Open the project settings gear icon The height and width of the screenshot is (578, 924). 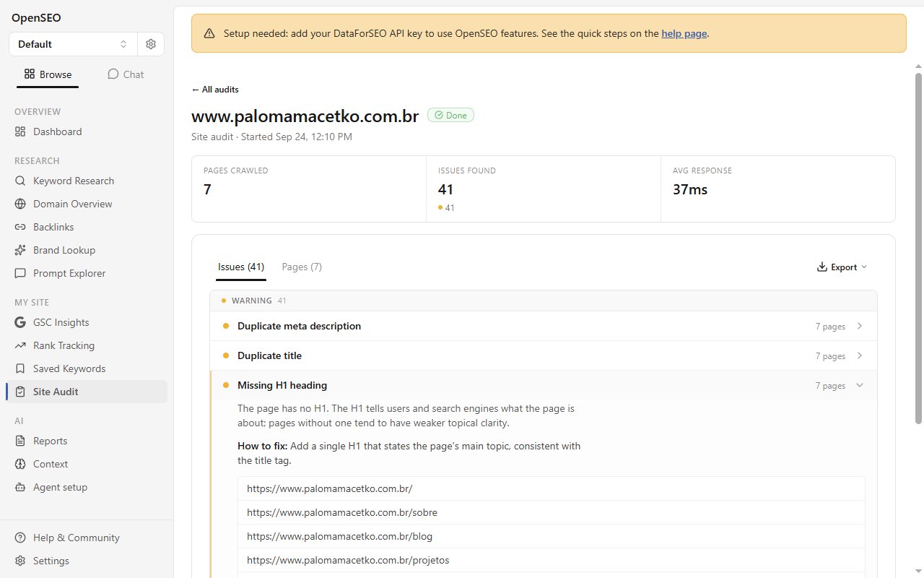(x=150, y=44)
